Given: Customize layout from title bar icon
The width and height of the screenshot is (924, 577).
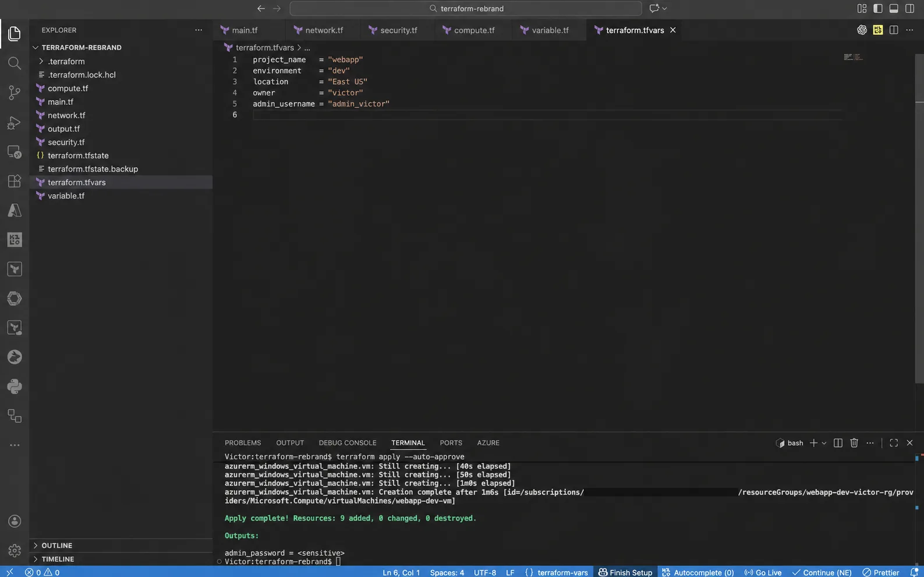Looking at the screenshot, I should (x=862, y=8).
